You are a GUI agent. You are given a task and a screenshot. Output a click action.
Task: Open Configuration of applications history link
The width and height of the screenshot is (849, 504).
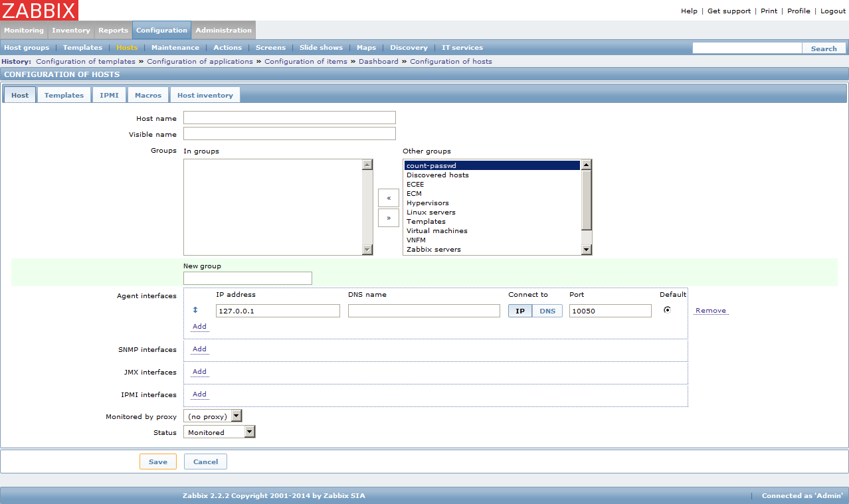(x=200, y=61)
